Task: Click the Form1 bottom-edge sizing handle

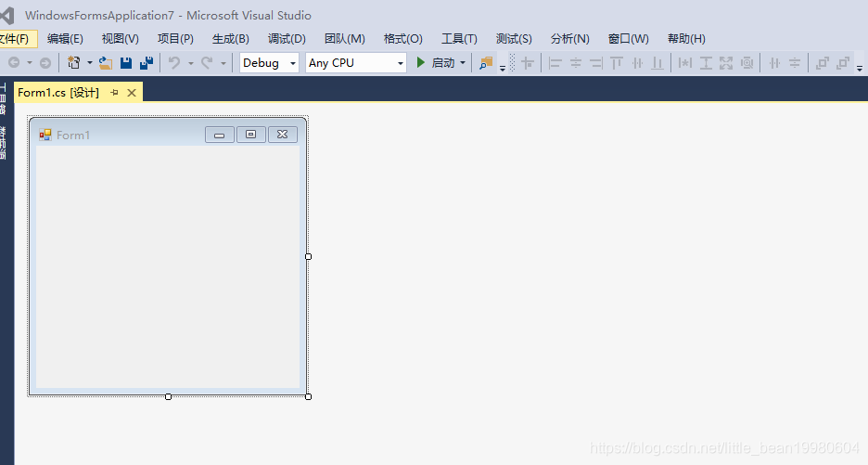Action: coord(168,397)
